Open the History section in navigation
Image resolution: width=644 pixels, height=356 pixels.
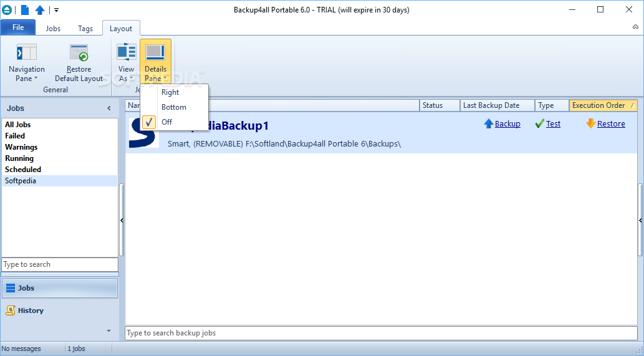(x=60, y=310)
